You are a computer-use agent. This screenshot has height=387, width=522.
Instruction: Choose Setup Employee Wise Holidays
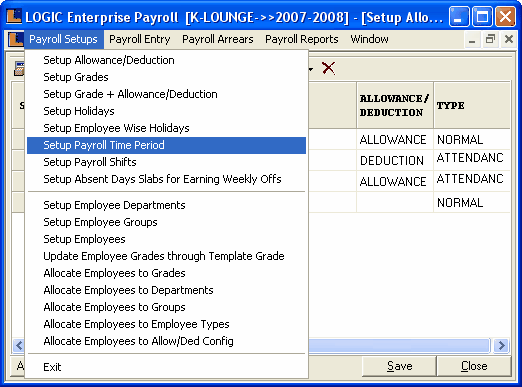[166, 128]
